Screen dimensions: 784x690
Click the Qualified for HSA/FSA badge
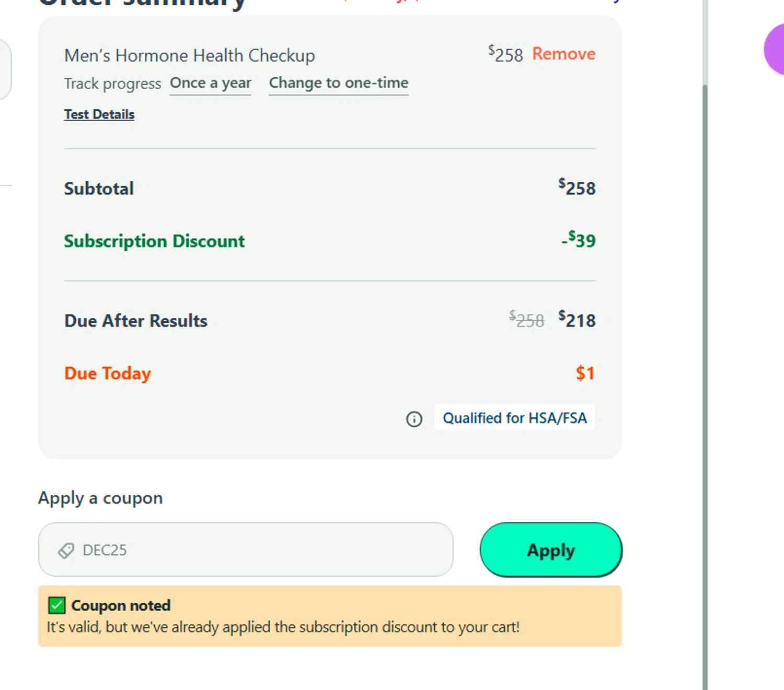514,418
